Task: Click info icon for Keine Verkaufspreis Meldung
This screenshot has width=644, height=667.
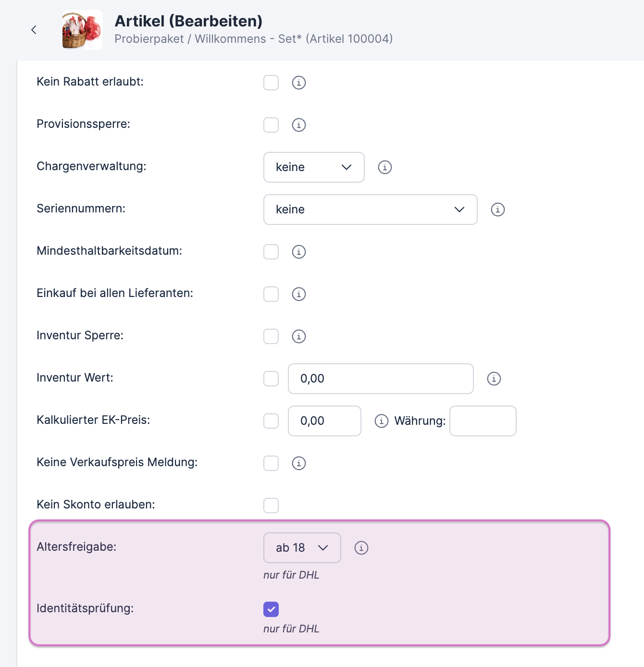Action: pyautogui.click(x=299, y=463)
